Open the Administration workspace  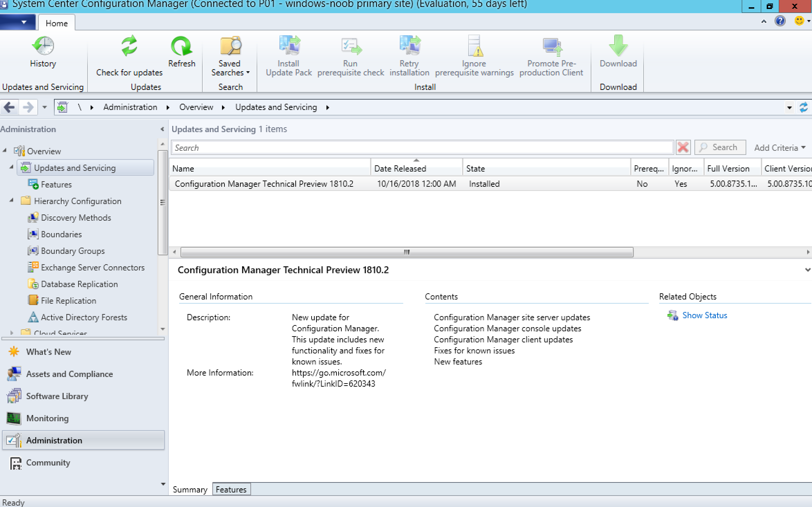[83, 440]
